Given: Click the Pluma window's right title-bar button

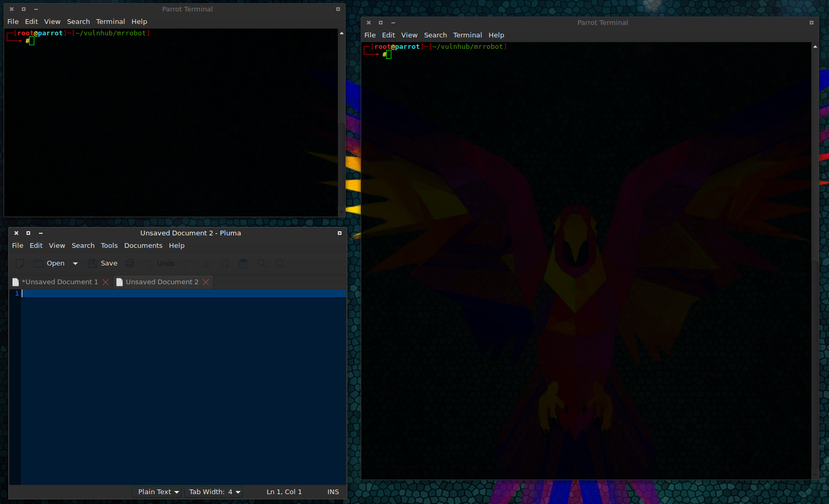Looking at the screenshot, I should [339, 233].
